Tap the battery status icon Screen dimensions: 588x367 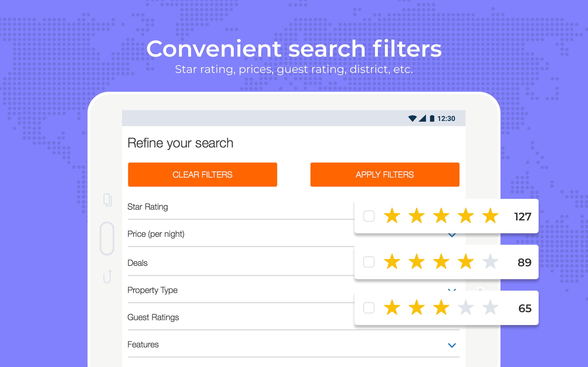tap(433, 118)
